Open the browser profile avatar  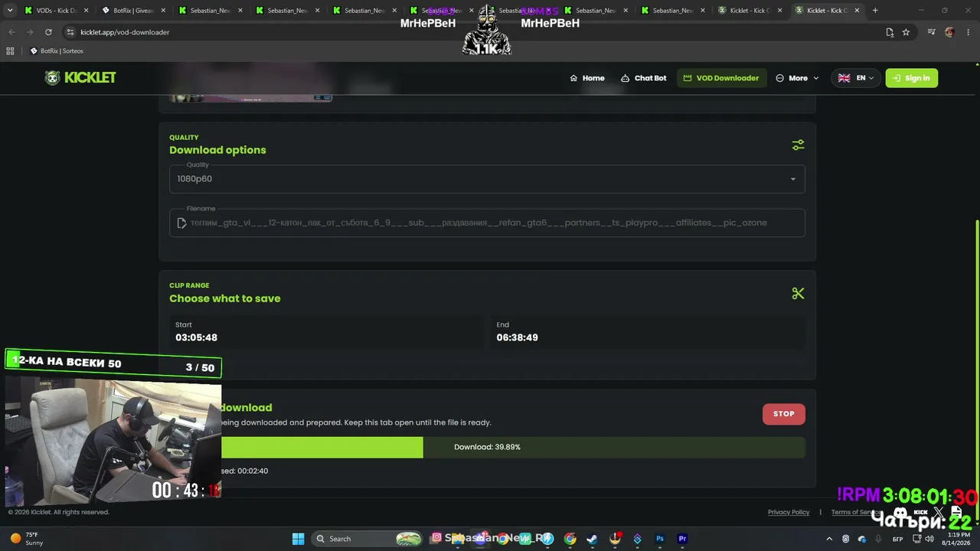click(950, 32)
